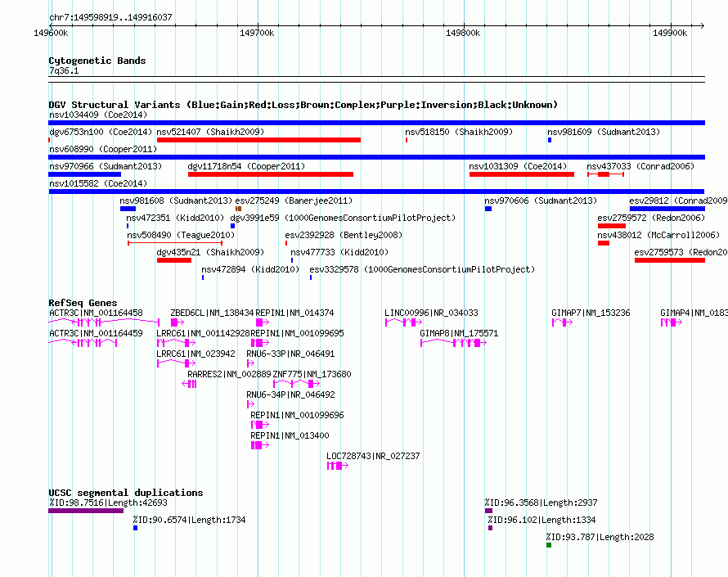Open esv2392928 (Bentley2008) label
Viewport: 728px width, 577px height.
[344, 235]
